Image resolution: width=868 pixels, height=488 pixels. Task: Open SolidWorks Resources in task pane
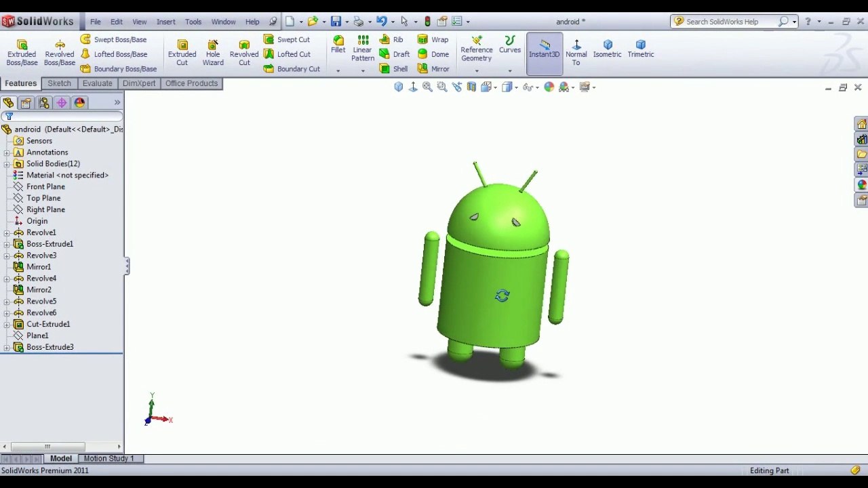click(x=861, y=125)
